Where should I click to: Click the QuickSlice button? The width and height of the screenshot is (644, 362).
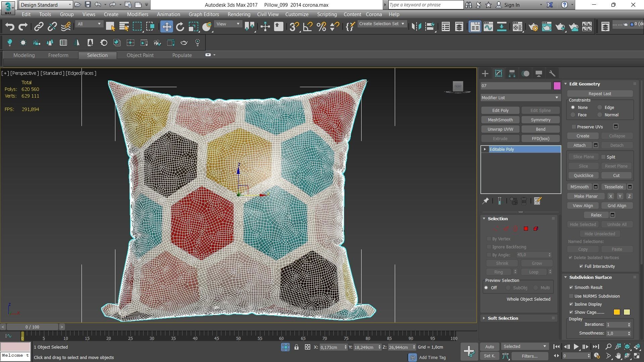pos(583,176)
